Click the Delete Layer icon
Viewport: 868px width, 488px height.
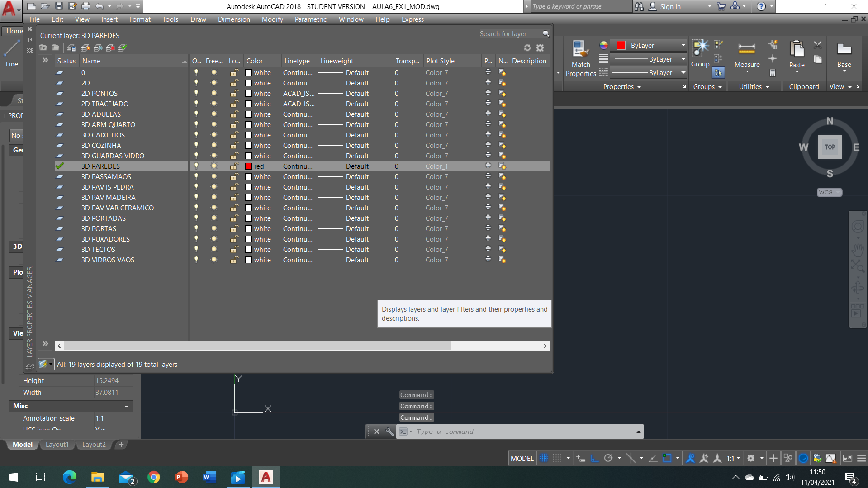coord(110,48)
